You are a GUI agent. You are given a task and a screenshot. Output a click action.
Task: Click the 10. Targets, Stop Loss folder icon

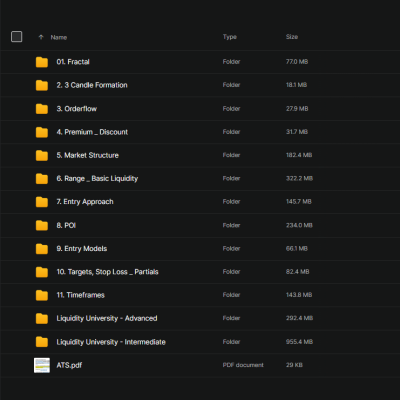click(x=42, y=272)
